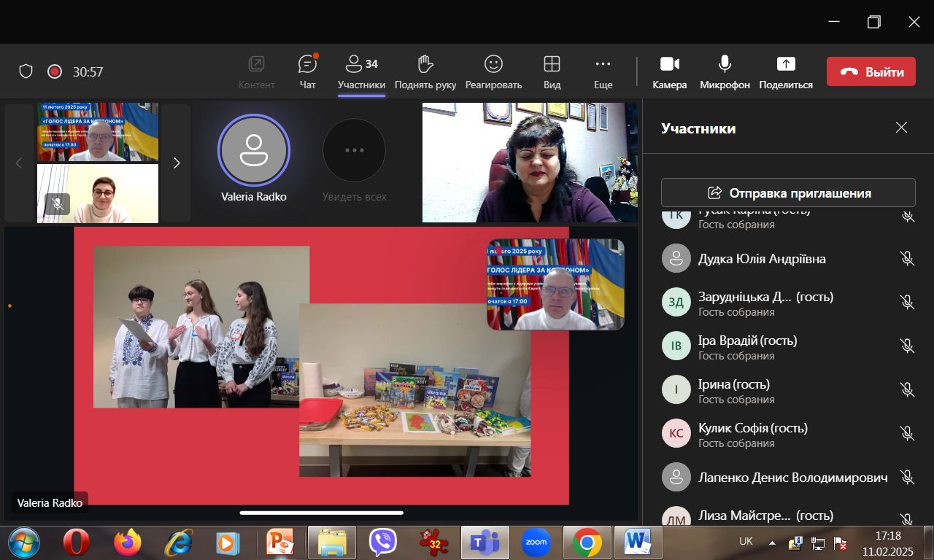This screenshot has width=934, height=560.
Task: Show next video thumbnails with right chevron
Action: (x=176, y=163)
